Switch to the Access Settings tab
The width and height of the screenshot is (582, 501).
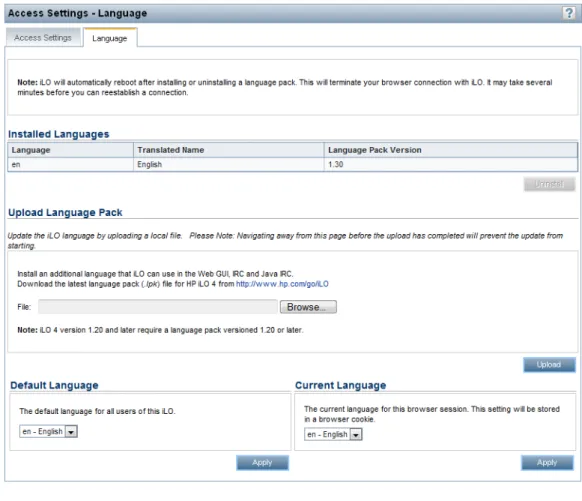coord(43,38)
